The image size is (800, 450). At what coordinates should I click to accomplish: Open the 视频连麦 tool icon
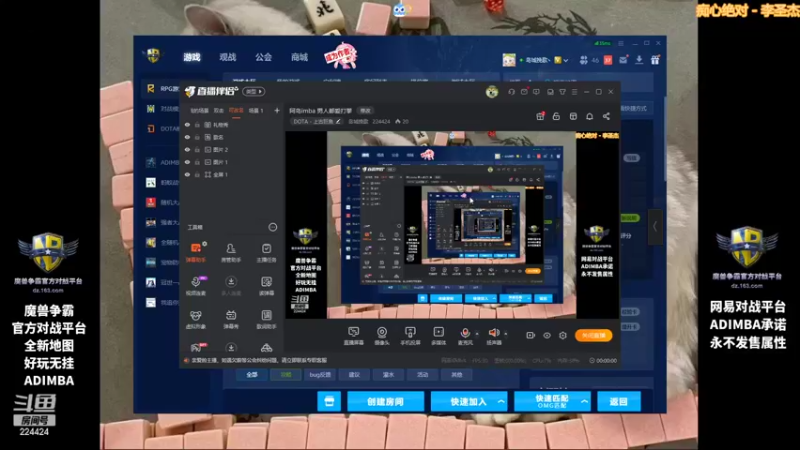(x=195, y=286)
